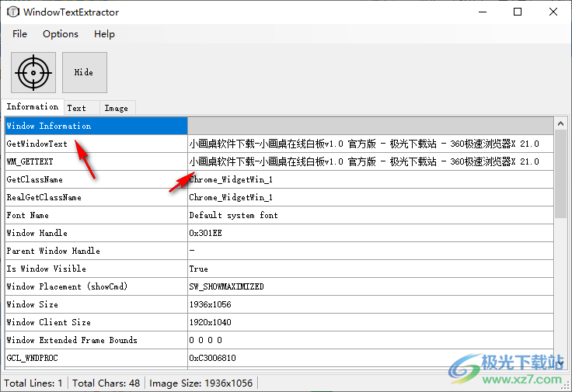The image size is (572, 392).
Task: Click the scrollbar up arrow
Action: tap(560, 124)
